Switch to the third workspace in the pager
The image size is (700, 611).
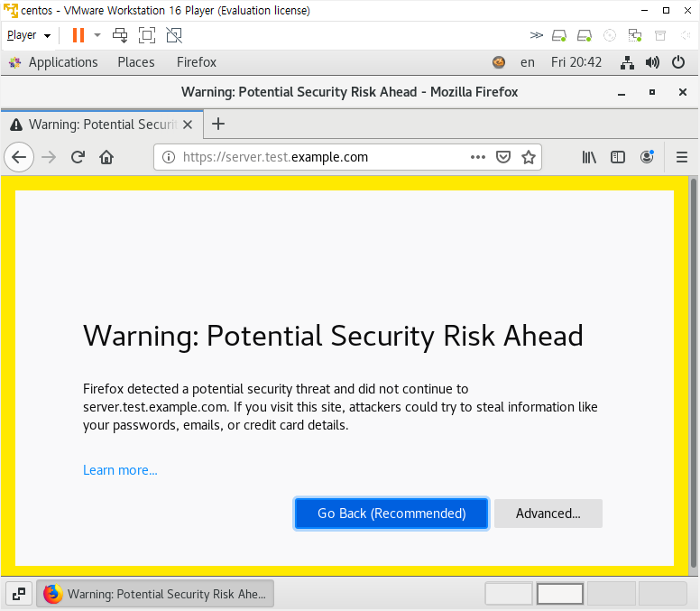pos(612,594)
